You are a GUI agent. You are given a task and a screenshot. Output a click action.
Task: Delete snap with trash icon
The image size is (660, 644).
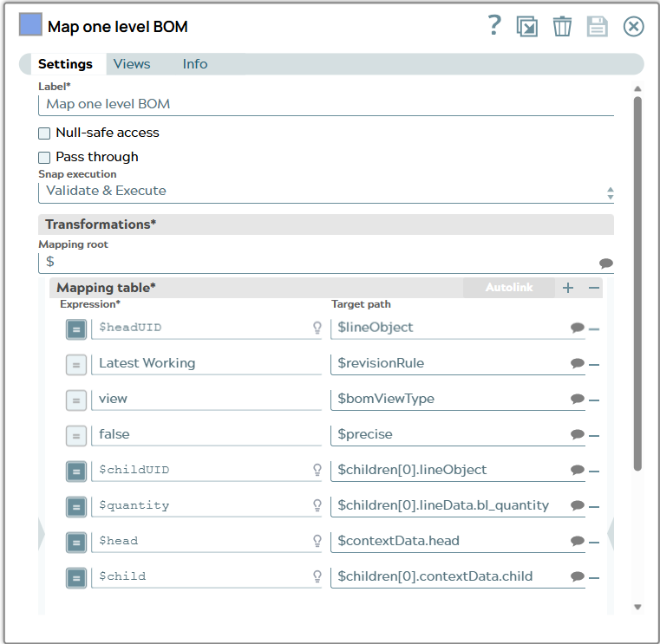coord(562,27)
